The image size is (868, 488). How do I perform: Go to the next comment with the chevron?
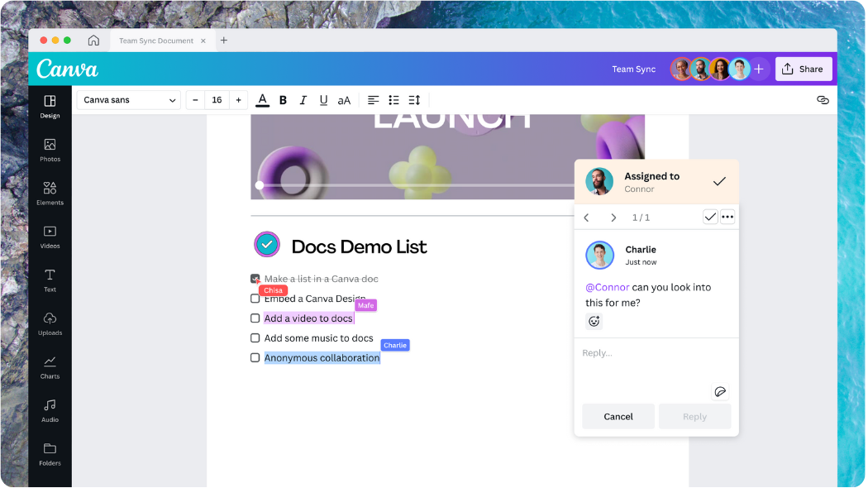pos(613,217)
